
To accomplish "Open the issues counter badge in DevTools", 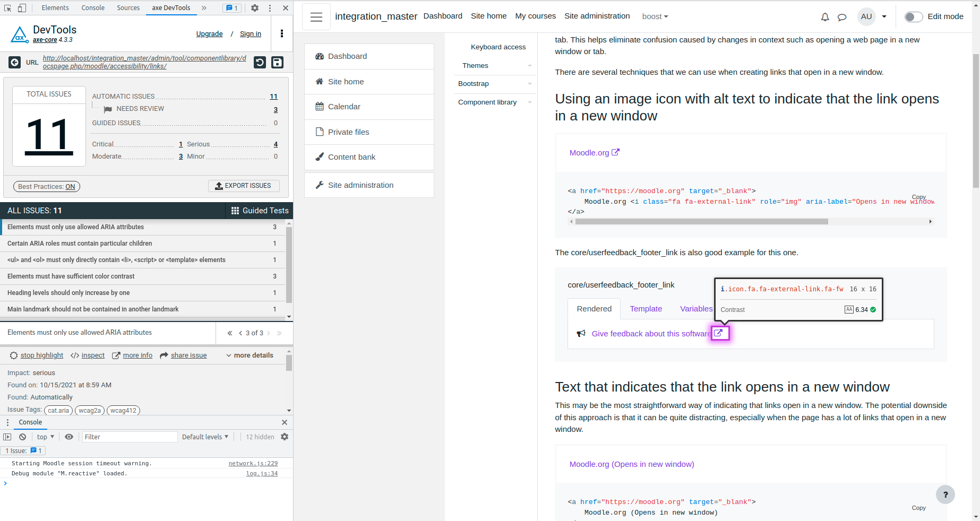I will (x=232, y=8).
